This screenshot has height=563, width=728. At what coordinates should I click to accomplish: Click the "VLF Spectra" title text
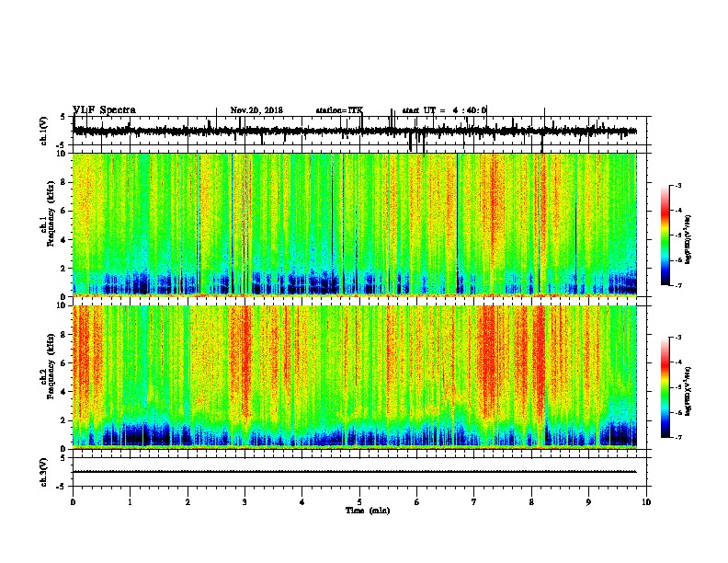pyautogui.click(x=105, y=109)
